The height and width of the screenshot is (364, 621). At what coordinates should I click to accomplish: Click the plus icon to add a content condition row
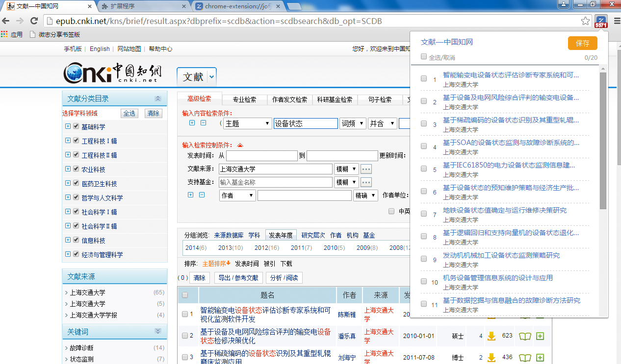[192, 123]
